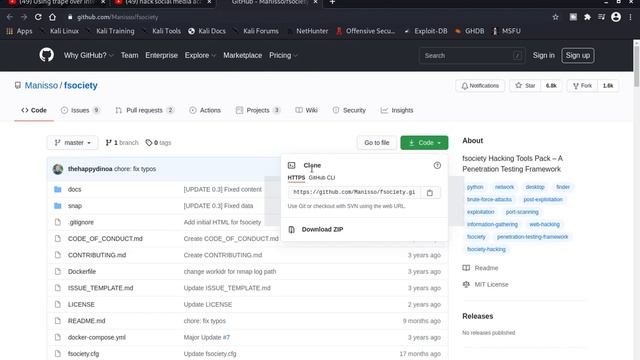The image size is (640, 360).
Task: Click the Go to file button
Action: click(x=377, y=142)
